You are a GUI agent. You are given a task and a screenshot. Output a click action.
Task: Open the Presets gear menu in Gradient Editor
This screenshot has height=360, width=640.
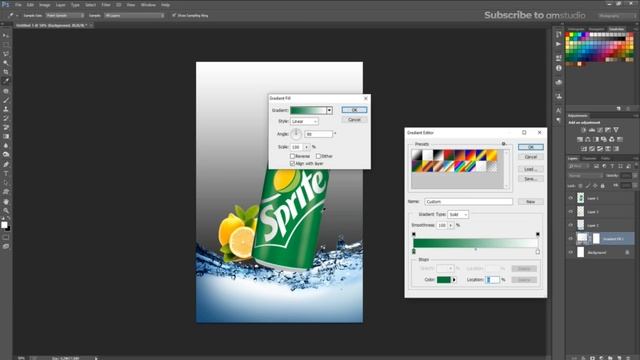click(x=504, y=144)
